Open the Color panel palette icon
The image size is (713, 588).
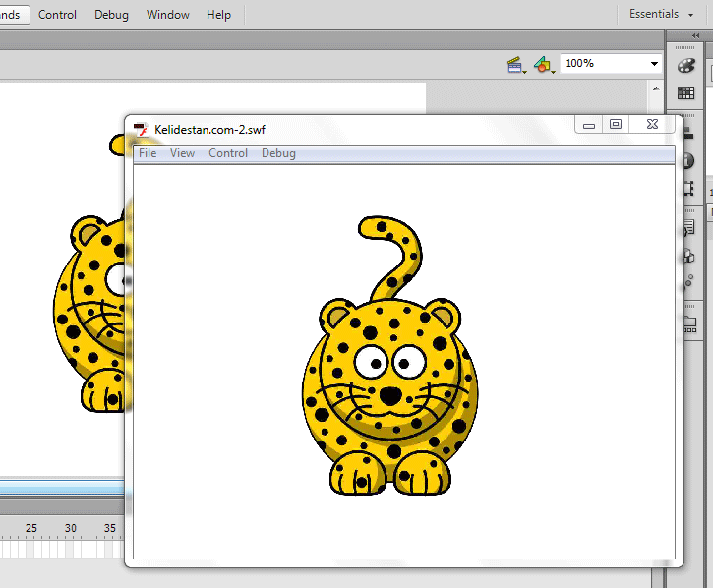coord(686,66)
